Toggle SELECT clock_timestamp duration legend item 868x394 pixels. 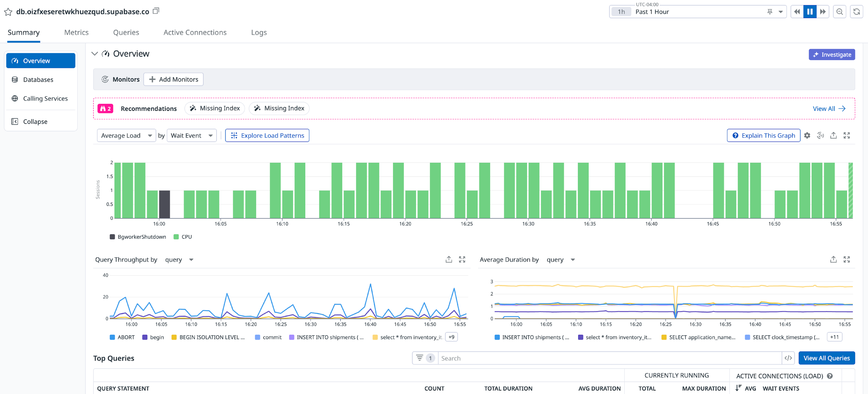pyautogui.click(x=782, y=337)
